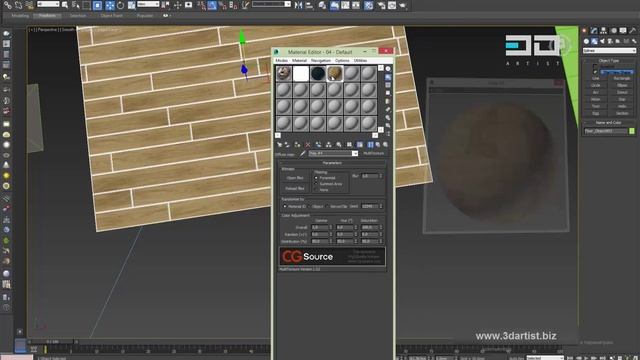The height and width of the screenshot is (360, 640).
Task: Open the Select by Name dialog
Action: pos(76,5)
